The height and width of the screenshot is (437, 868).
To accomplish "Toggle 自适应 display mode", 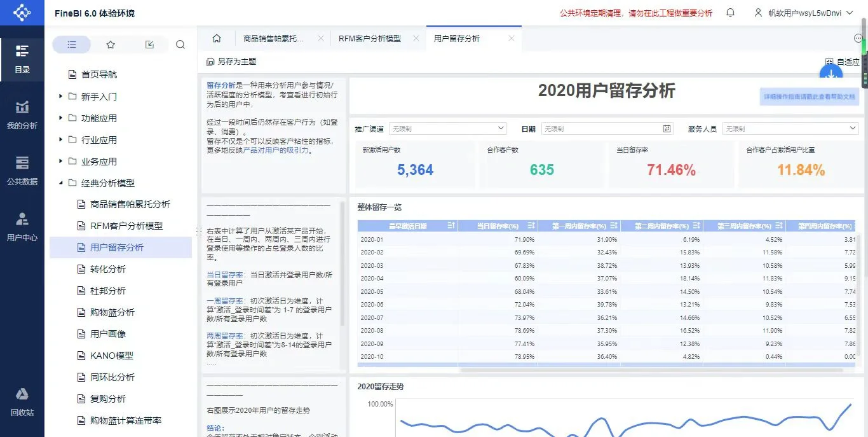I will coord(844,62).
